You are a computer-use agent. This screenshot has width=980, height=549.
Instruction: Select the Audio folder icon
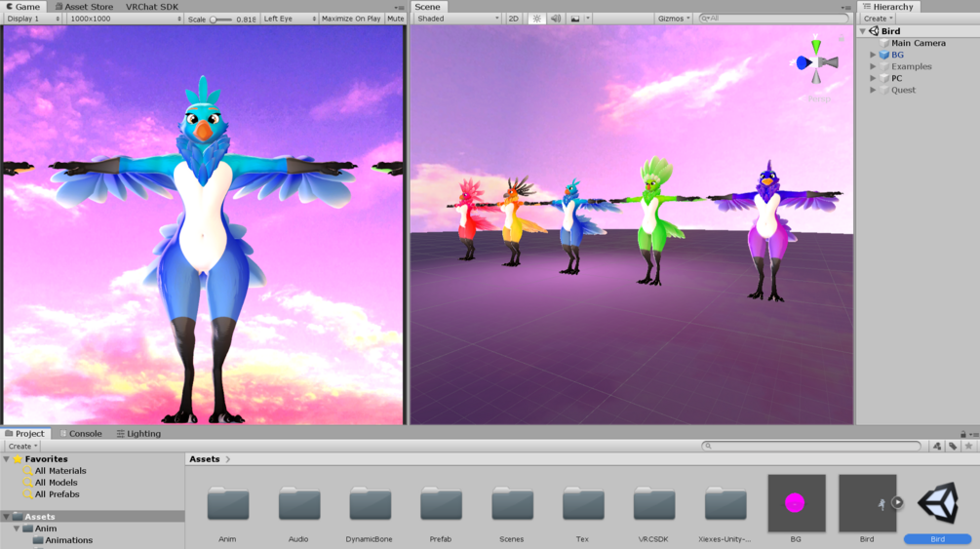[299, 504]
